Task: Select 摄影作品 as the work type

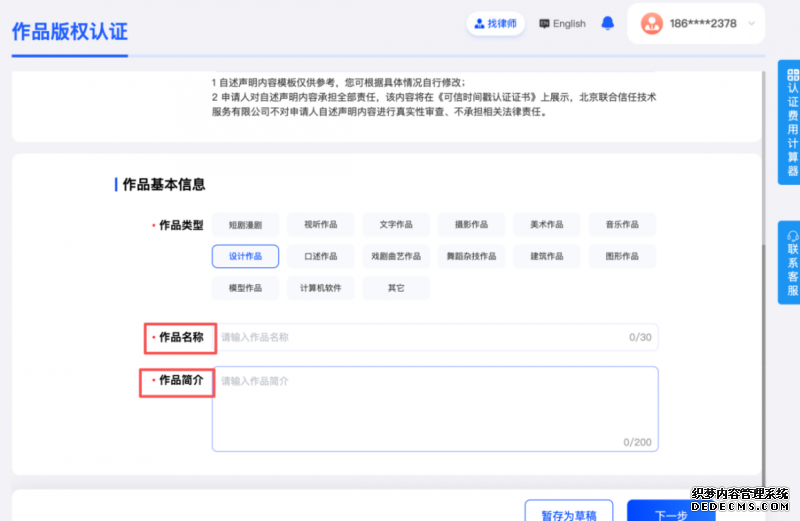Action: coord(471,225)
